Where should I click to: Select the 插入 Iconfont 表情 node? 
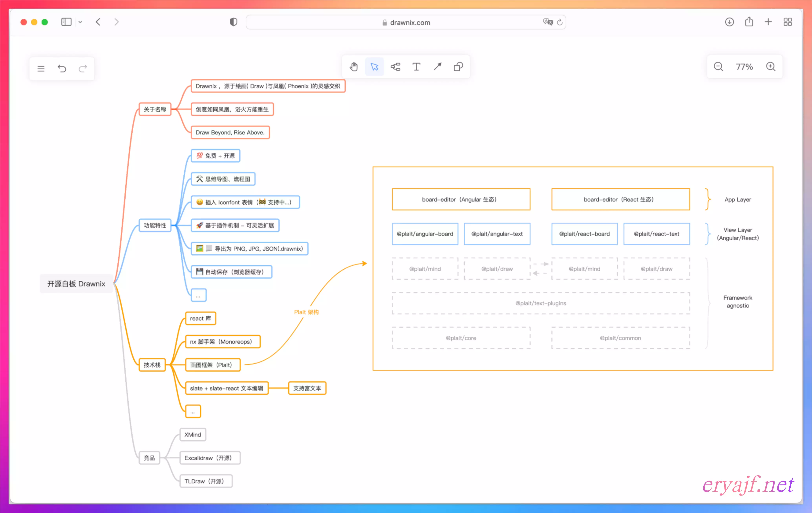[x=245, y=202]
